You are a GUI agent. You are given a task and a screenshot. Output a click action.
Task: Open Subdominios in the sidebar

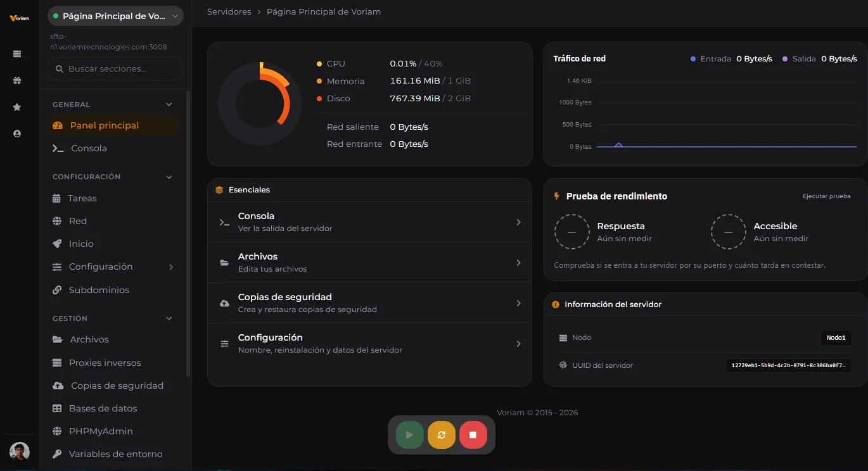[114, 290]
